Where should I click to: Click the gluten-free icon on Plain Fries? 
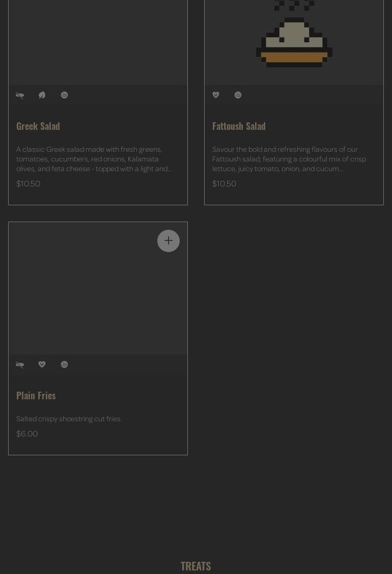pos(20,365)
